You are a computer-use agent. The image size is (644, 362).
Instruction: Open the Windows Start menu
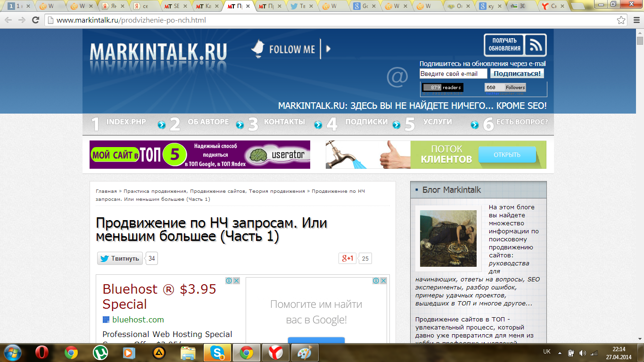click(13, 352)
